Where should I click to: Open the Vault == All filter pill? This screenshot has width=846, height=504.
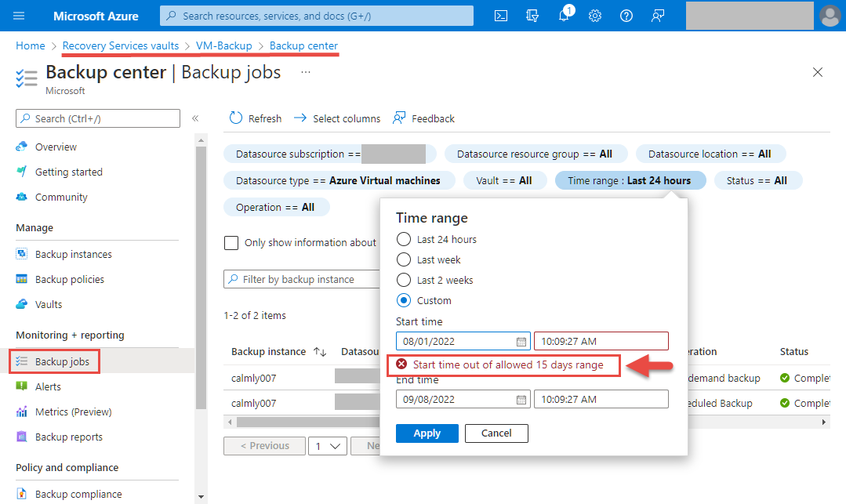(505, 181)
